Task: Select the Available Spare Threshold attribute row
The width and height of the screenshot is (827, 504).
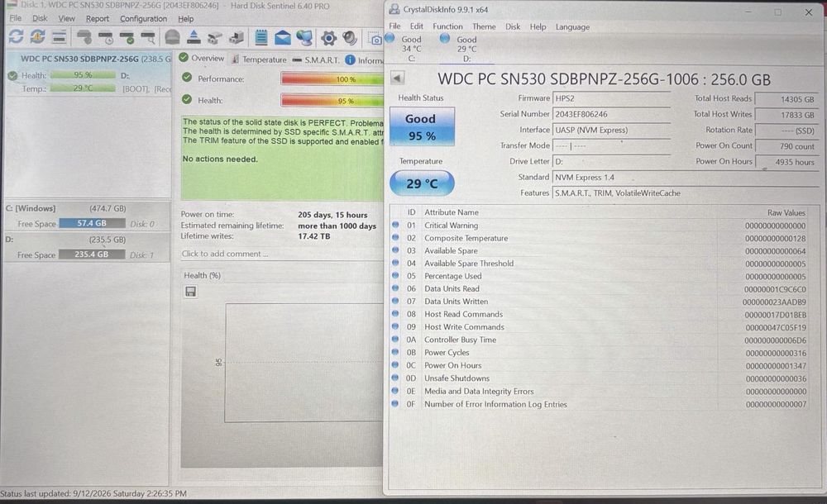Action: pyautogui.click(x=600, y=264)
